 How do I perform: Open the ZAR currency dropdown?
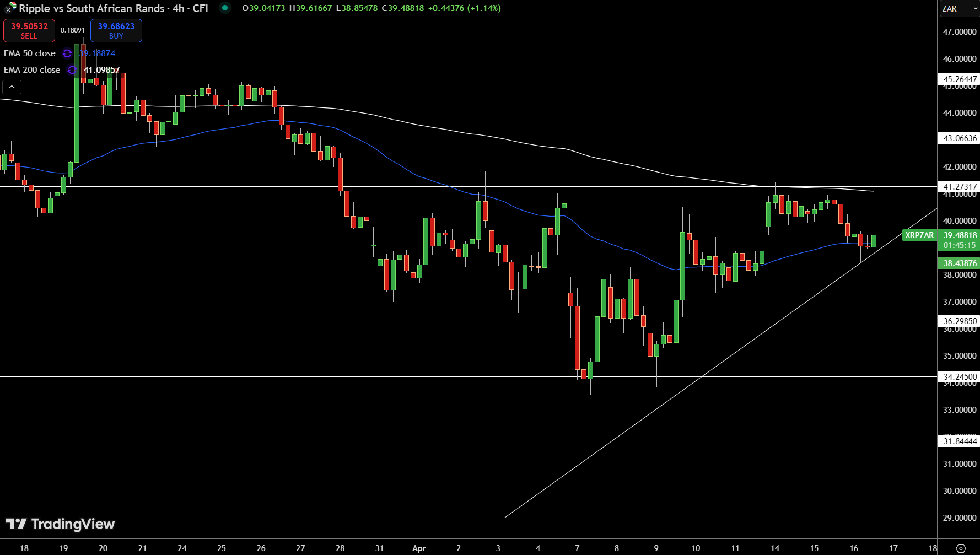[958, 8]
